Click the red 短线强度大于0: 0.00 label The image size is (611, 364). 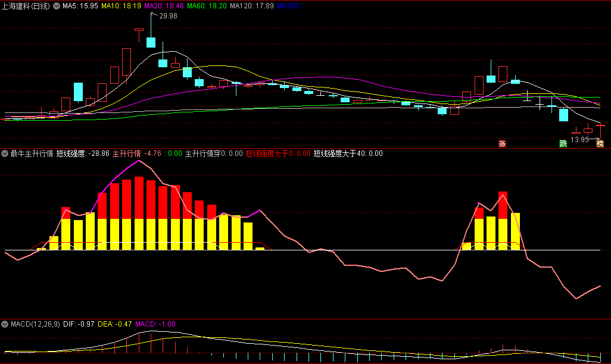click(278, 153)
